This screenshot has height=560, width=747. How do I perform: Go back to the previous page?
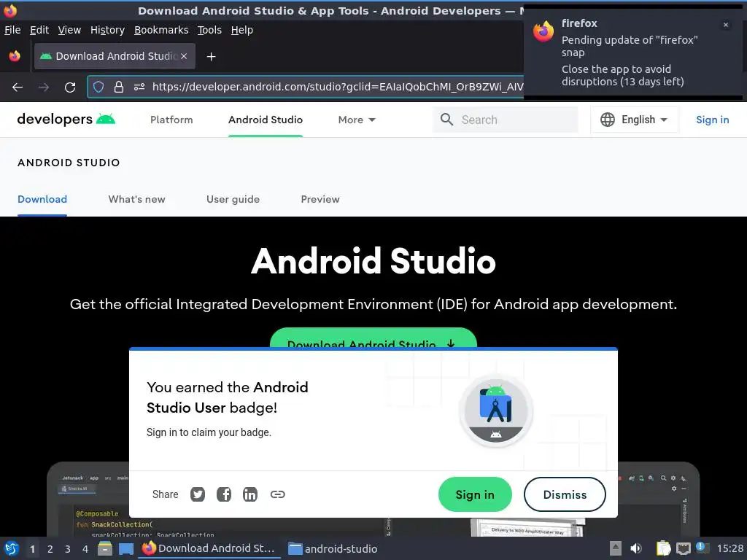[18, 87]
